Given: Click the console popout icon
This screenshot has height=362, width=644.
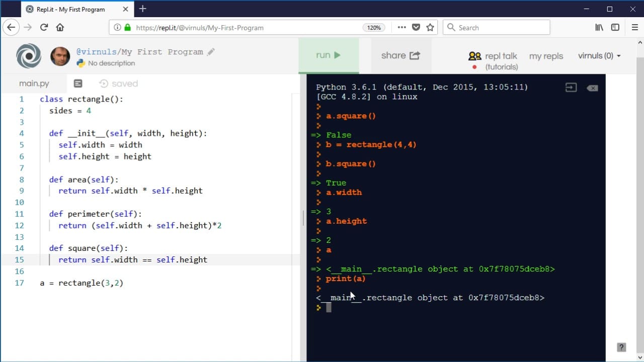Looking at the screenshot, I should (571, 87).
